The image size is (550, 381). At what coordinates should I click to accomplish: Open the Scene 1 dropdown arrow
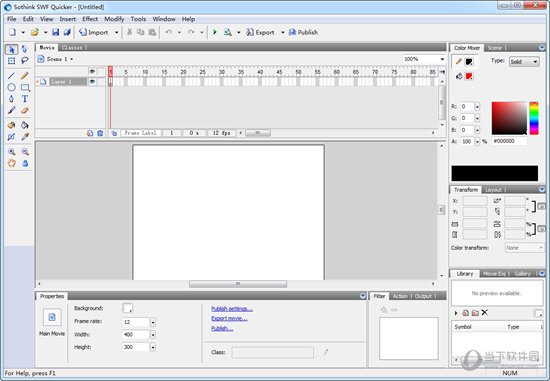pyautogui.click(x=72, y=59)
